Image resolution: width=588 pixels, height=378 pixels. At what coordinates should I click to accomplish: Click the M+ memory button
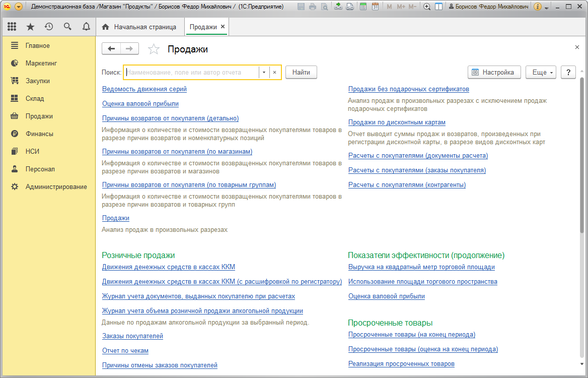401,7
